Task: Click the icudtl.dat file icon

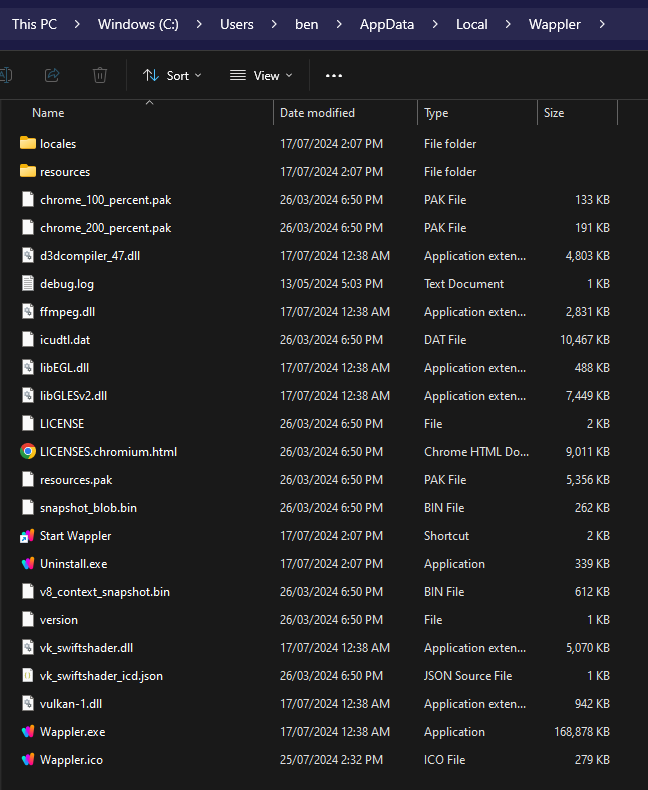Action: (x=28, y=340)
